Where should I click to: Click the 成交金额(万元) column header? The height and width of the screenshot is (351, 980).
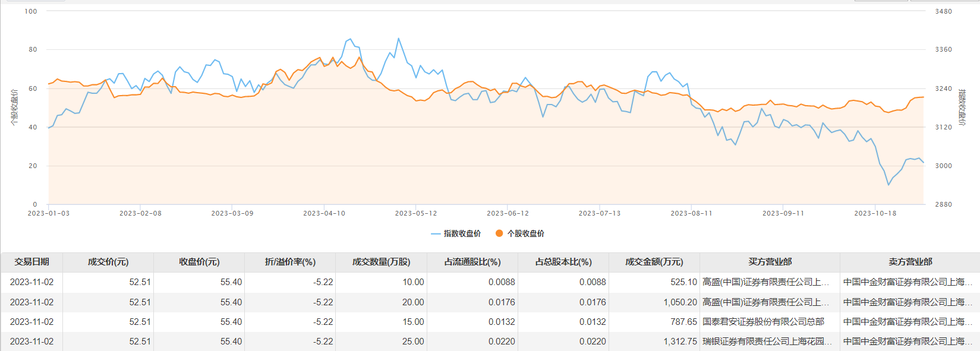tap(654, 262)
